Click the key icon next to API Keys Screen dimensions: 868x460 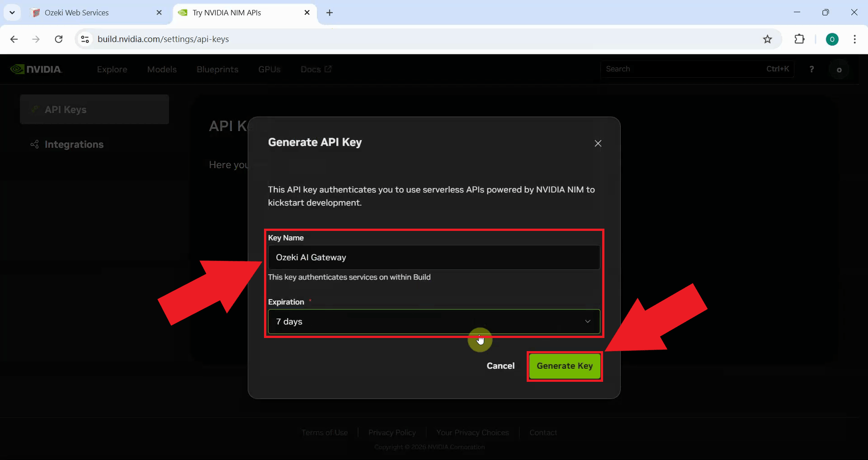[x=35, y=109]
